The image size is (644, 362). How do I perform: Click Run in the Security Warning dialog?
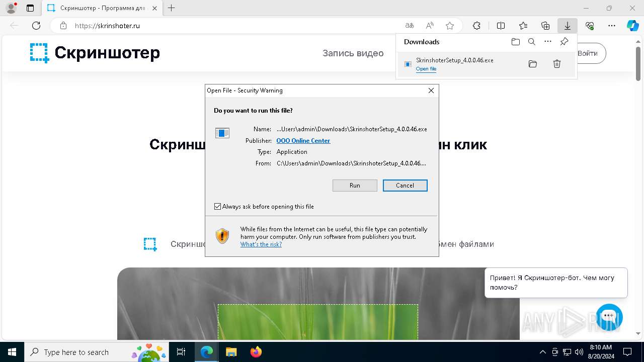coord(355,186)
